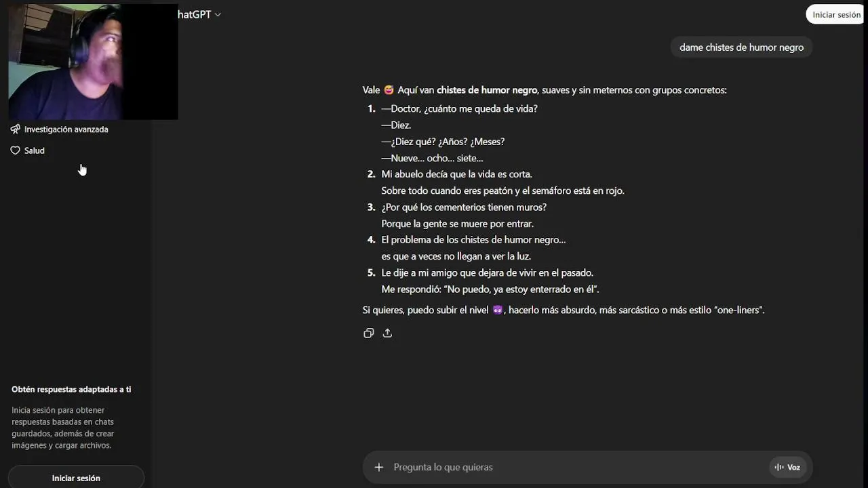Click the purple devil emoji in the reply
Screen dimensions: 868x488
[x=498, y=310]
